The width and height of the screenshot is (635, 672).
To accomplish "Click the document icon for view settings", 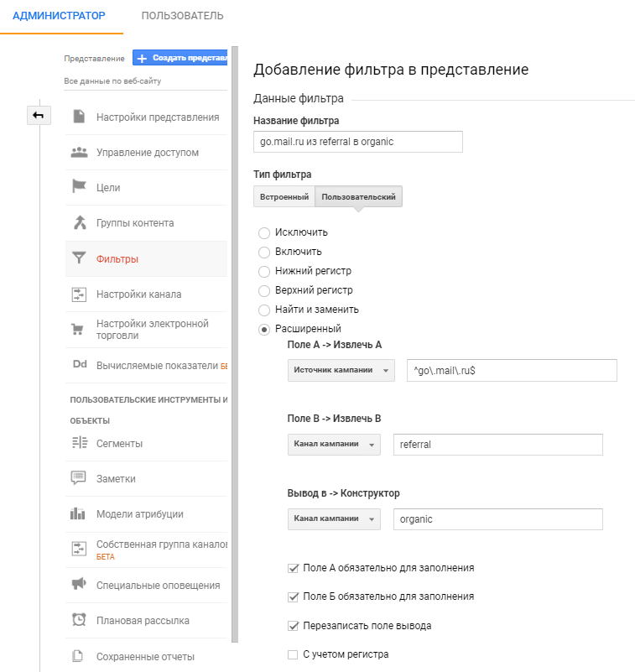I will pyautogui.click(x=79, y=117).
